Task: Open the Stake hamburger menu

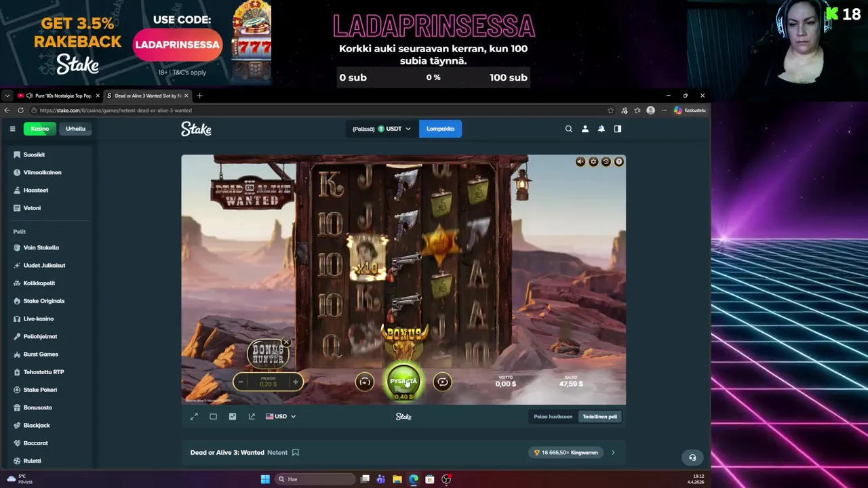Action: coord(12,129)
